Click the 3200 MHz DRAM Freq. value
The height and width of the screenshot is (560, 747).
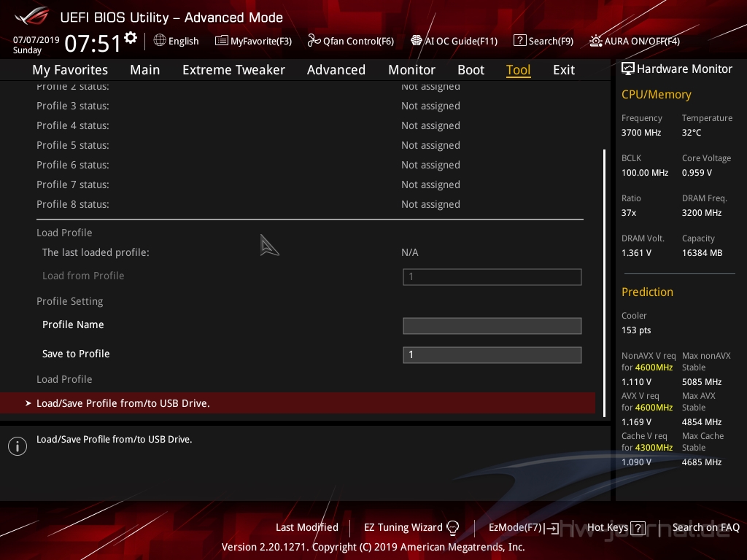701,212
